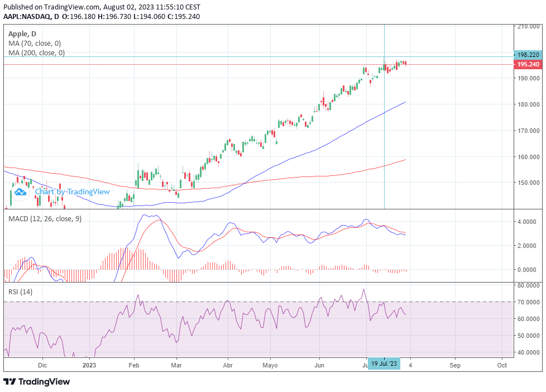
Task: Click the 'Feb' label on the time axis
Action: click(x=134, y=365)
